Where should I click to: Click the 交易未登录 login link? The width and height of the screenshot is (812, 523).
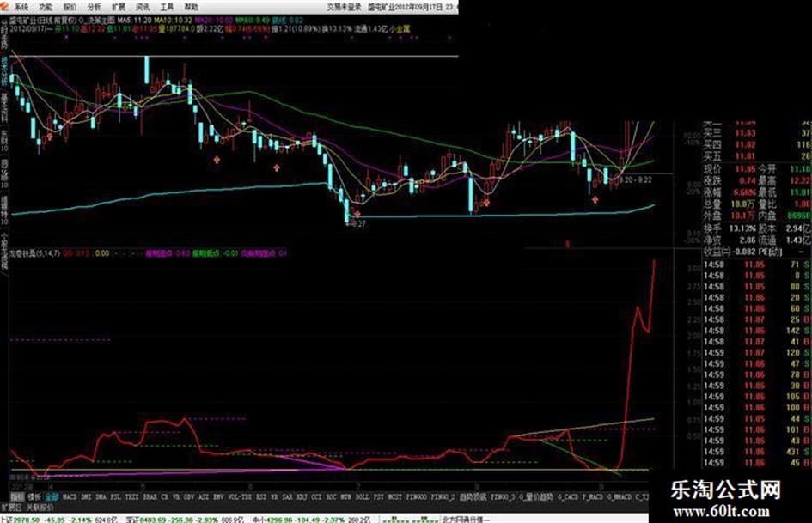pyautogui.click(x=345, y=7)
